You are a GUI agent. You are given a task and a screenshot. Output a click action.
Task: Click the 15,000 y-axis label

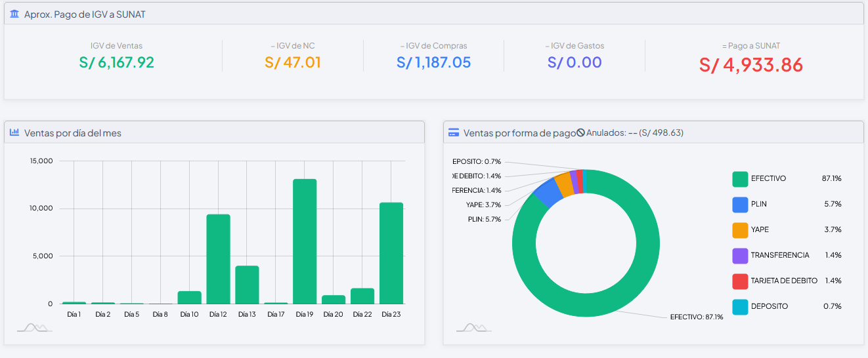42,161
